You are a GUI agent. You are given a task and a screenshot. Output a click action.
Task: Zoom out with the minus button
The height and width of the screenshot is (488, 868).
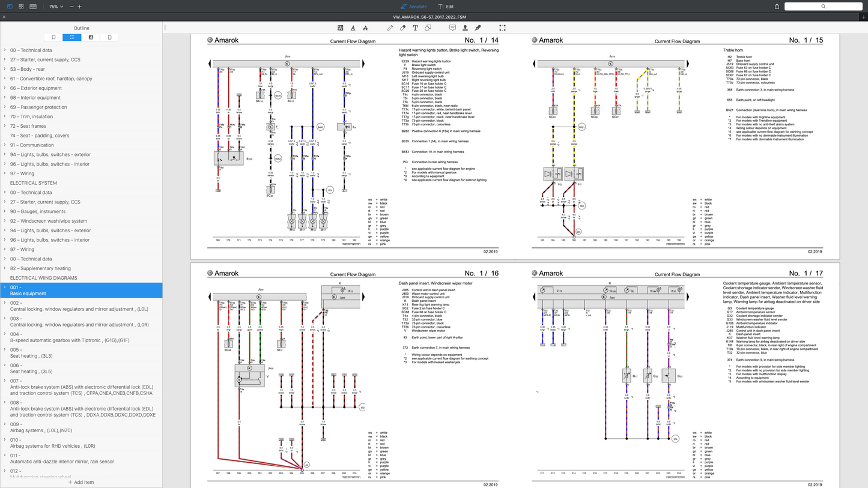[71, 7]
